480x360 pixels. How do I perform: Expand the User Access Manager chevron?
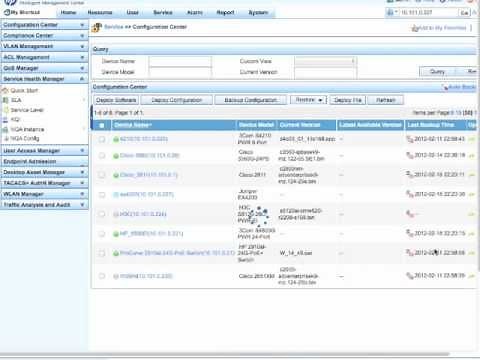[x=82, y=151]
